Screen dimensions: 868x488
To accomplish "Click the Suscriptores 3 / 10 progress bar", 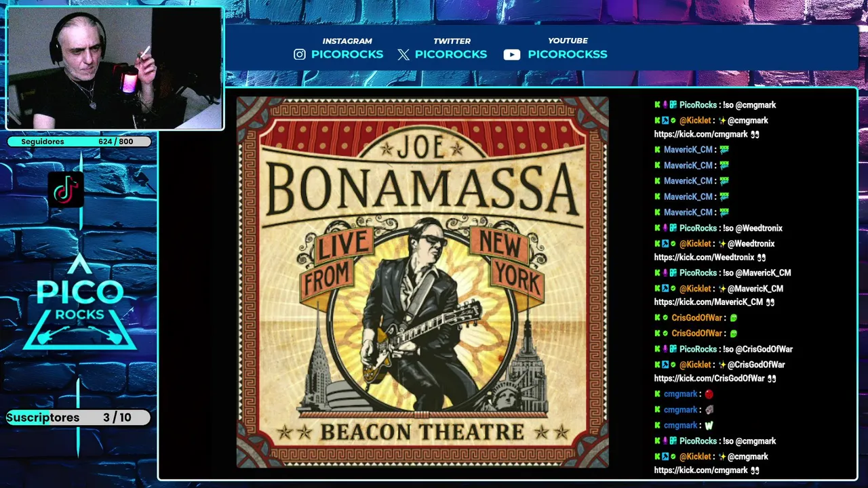I will pos(79,418).
